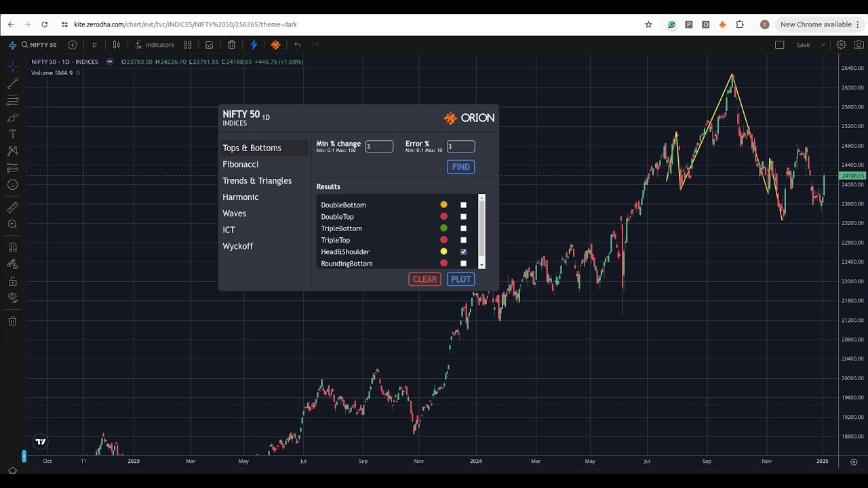Check the TripleTop checkbox

click(x=464, y=240)
